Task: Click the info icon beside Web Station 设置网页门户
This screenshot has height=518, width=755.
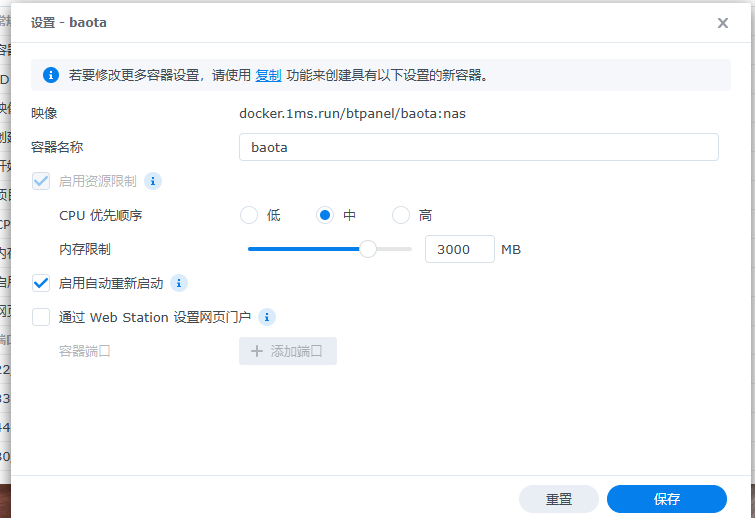Action: click(x=267, y=317)
